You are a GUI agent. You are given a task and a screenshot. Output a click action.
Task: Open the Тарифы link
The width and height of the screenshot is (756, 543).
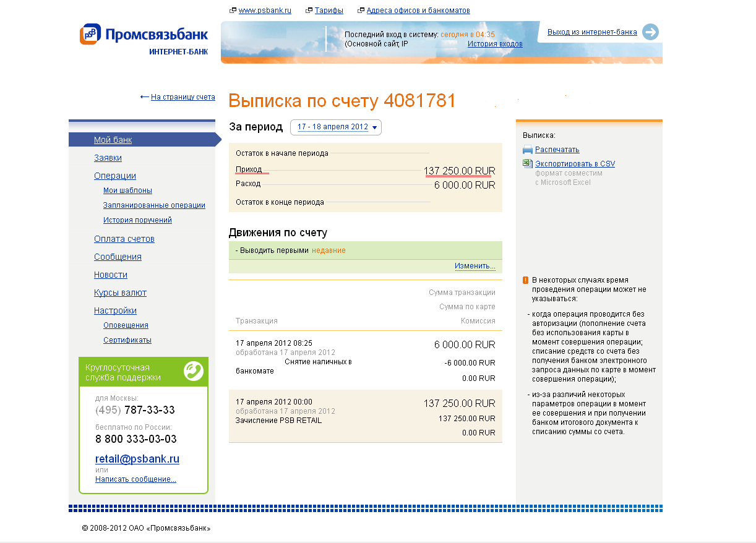pos(329,11)
